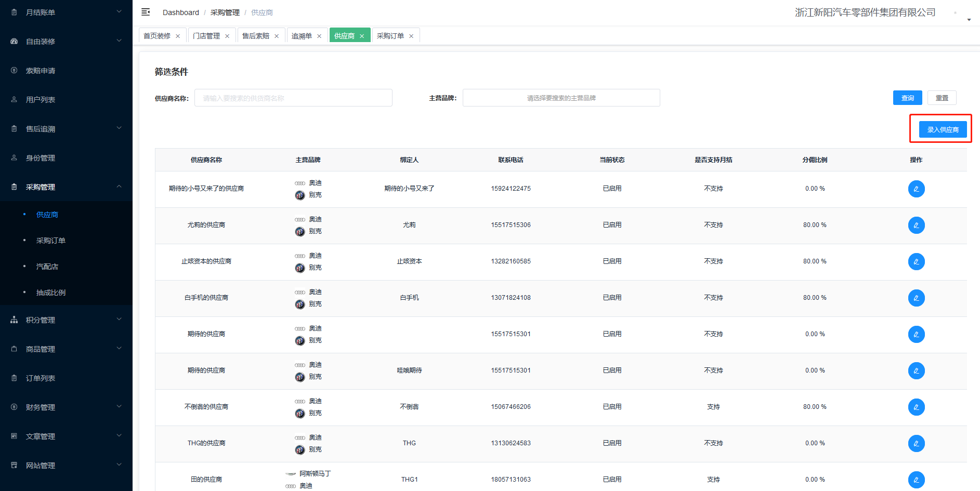Click the 是否支持月结 column header
980x491 pixels.
tap(713, 160)
